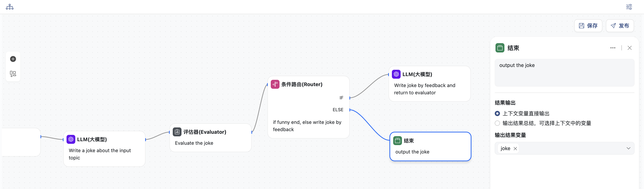Viewport: 644px width, 189px height.
Task: Click the add node plus icon
Action: (13, 59)
